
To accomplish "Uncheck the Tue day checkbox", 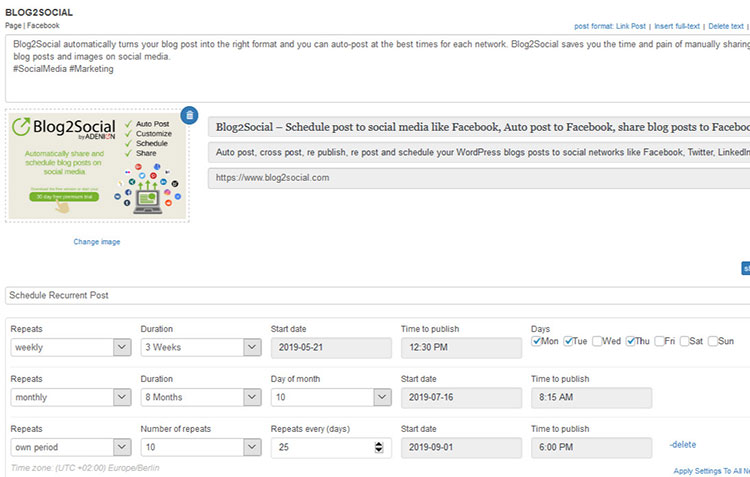I will [x=569, y=341].
